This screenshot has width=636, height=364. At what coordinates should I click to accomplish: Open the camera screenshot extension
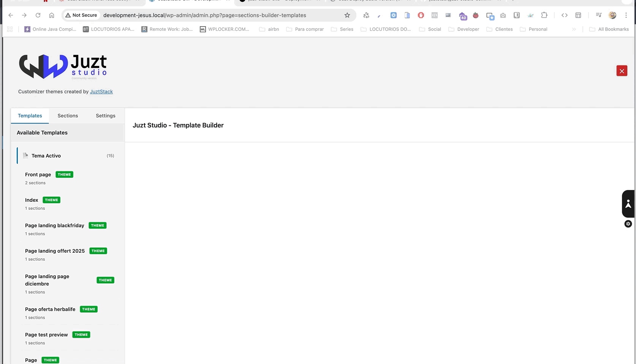pyautogui.click(x=503, y=15)
